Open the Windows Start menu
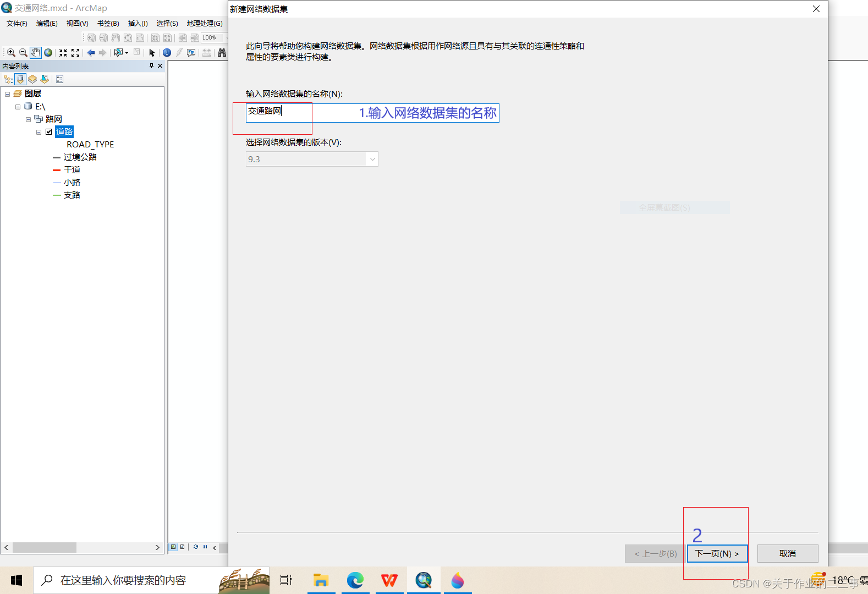Viewport: 868px width, 594px height. point(17,580)
